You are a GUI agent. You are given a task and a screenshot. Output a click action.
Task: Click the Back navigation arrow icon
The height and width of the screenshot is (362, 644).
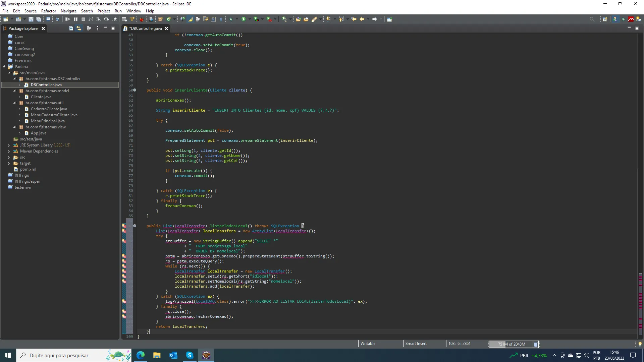tap(362, 19)
